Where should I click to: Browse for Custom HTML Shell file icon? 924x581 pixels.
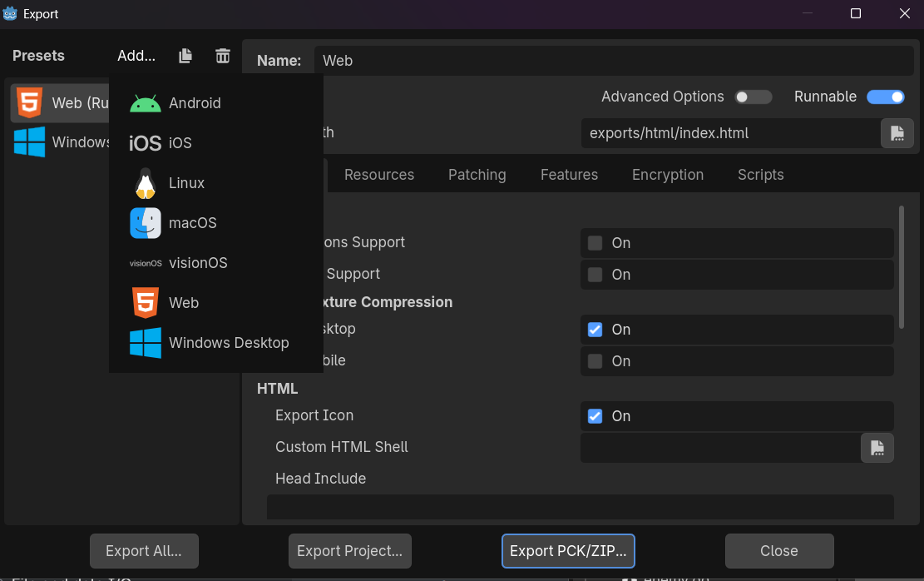tap(877, 448)
